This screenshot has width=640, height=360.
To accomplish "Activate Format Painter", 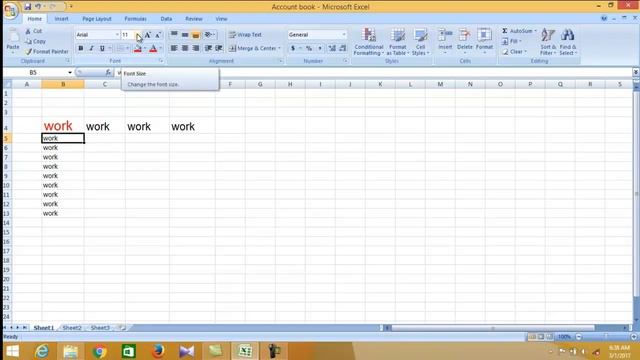I will coord(47,51).
